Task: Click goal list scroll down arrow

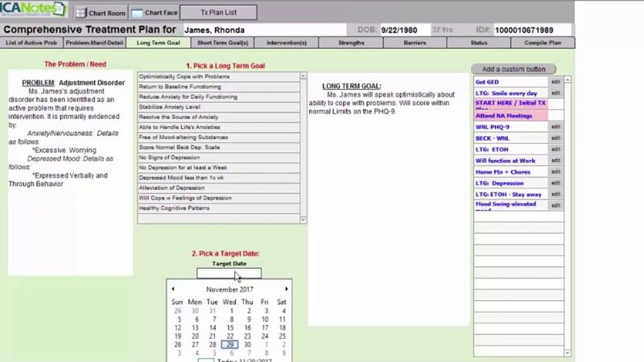Action: coord(303,220)
